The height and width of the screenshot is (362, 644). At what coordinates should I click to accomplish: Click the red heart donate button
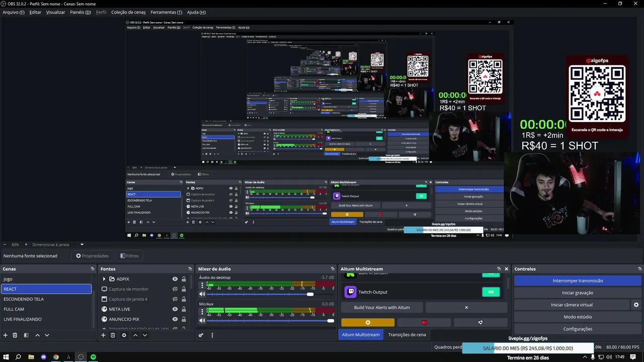click(424, 322)
